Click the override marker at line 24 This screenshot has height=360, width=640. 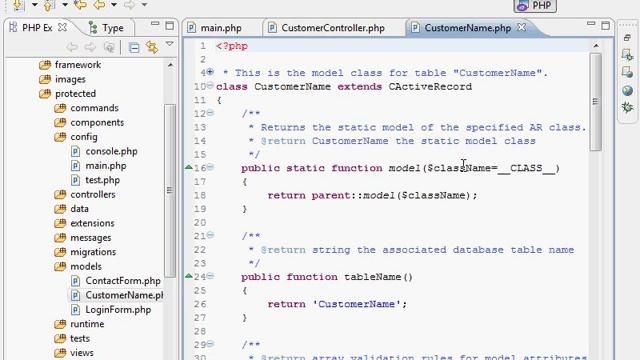click(x=189, y=276)
